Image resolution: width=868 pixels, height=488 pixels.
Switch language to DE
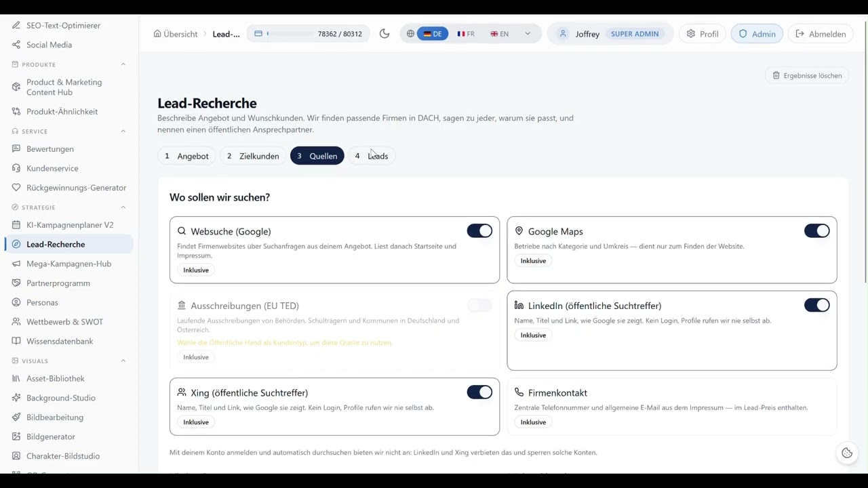pos(433,34)
